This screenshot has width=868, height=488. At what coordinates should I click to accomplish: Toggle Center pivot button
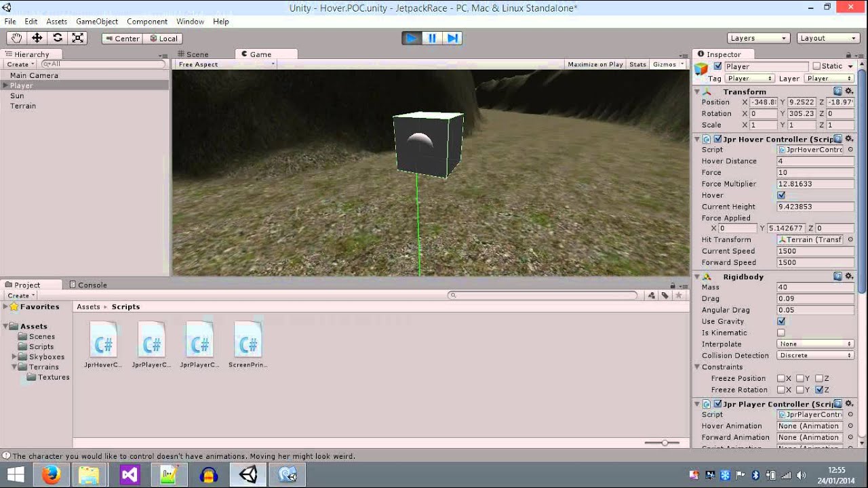tap(121, 39)
